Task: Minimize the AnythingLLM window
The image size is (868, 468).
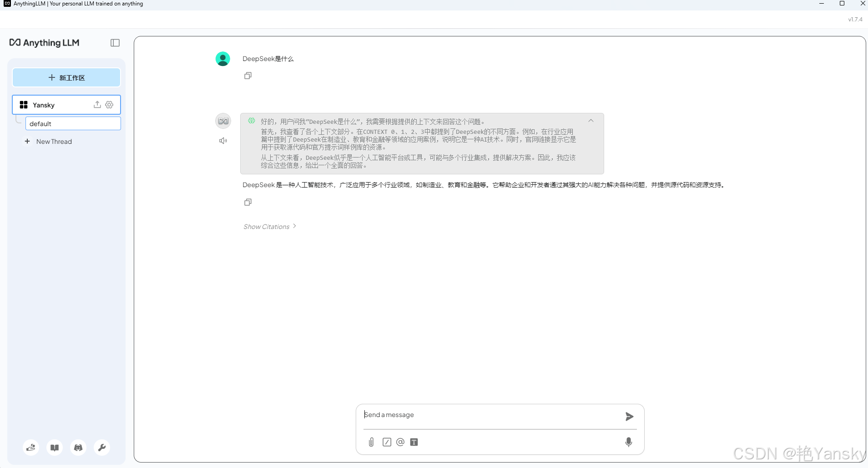Action: click(x=822, y=4)
